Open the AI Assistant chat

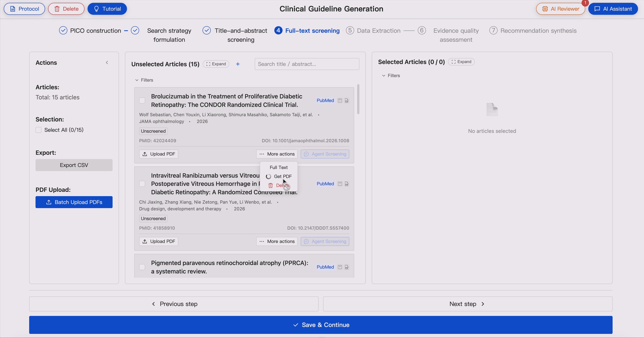pos(613,9)
